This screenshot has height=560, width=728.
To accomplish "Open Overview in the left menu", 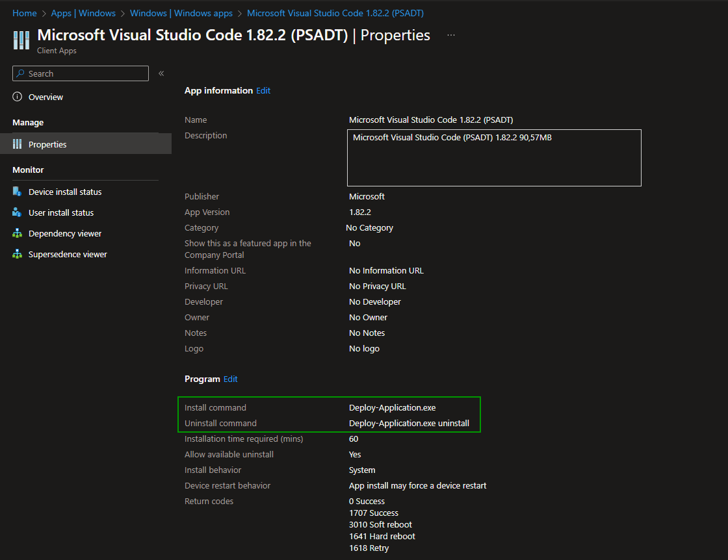I will tap(45, 97).
